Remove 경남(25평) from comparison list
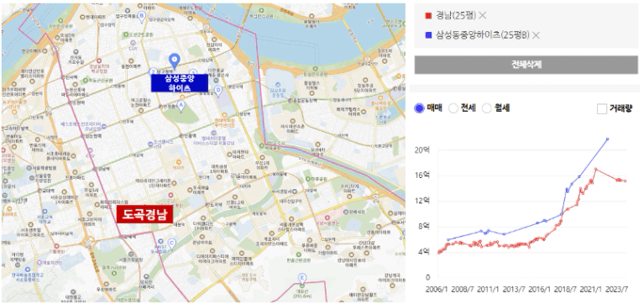 (x=483, y=16)
